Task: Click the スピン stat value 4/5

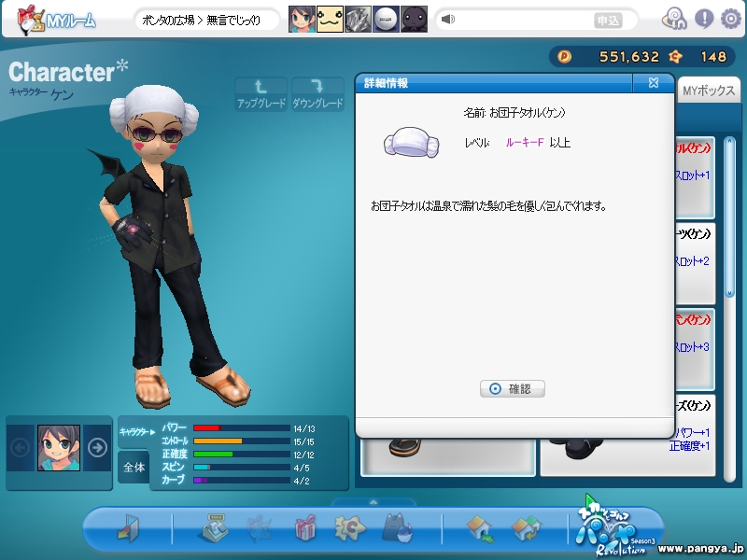Action: click(x=302, y=468)
